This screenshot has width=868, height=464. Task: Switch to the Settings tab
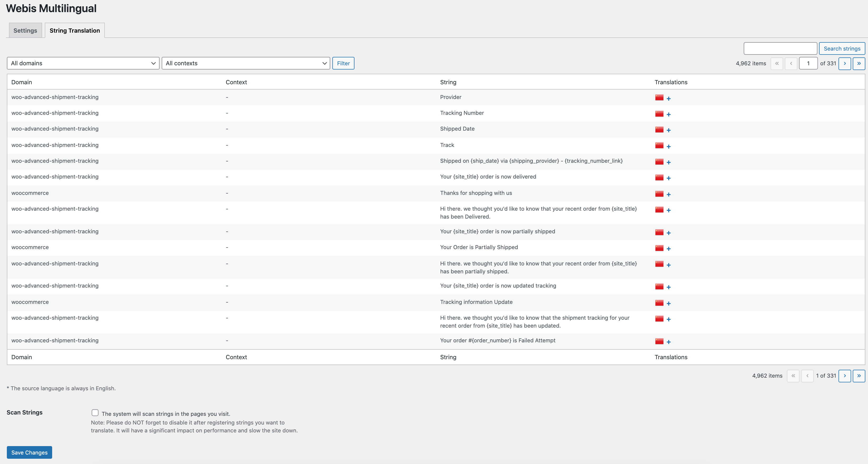click(x=25, y=30)
